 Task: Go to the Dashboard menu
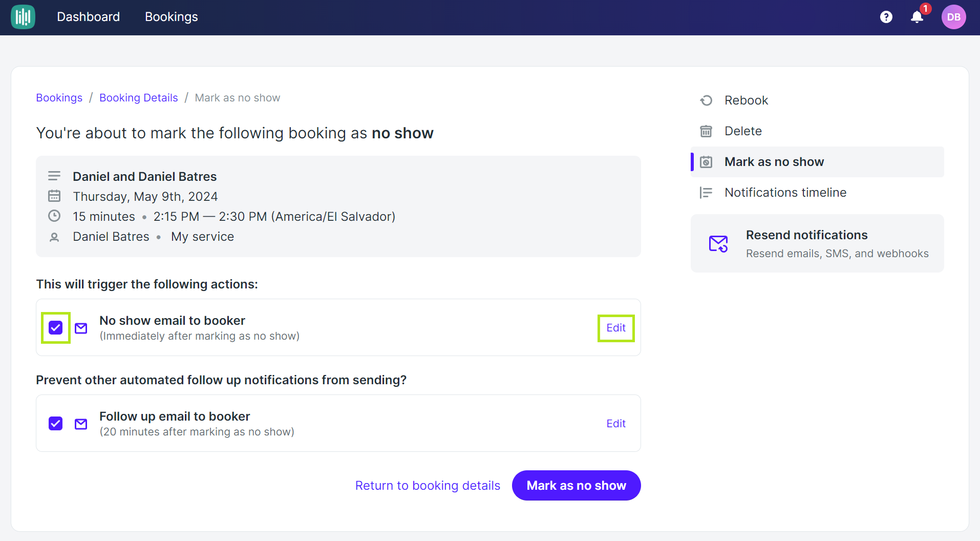(89, 17)
